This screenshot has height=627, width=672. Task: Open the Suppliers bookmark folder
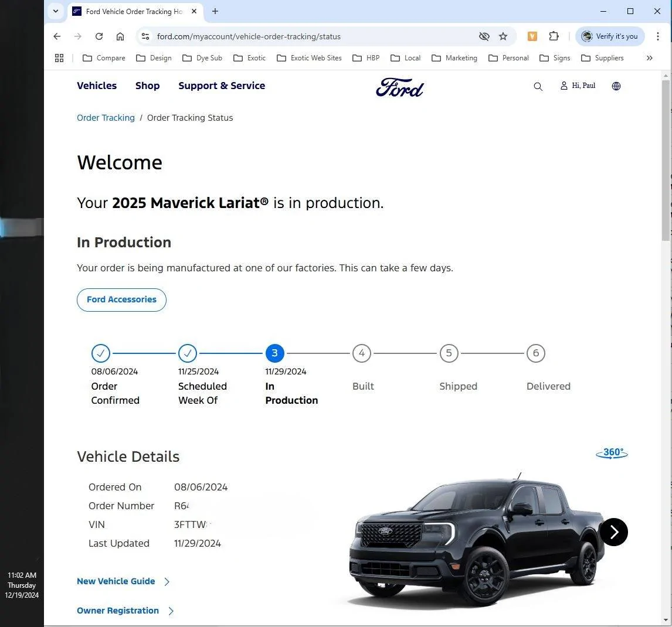pos(602,58)
